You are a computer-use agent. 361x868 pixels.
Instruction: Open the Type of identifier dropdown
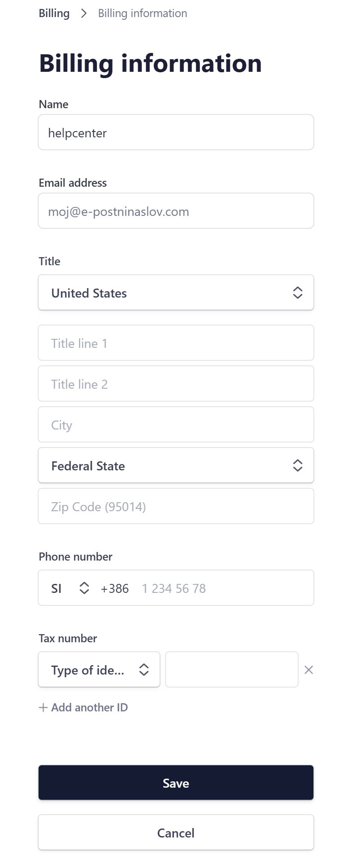99,670
